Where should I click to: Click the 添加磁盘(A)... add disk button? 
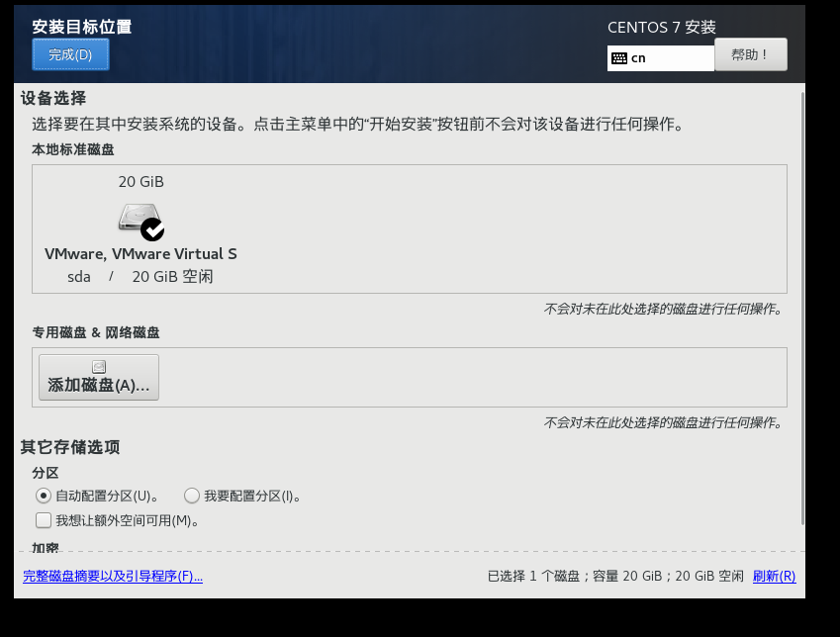coord(99,377)
